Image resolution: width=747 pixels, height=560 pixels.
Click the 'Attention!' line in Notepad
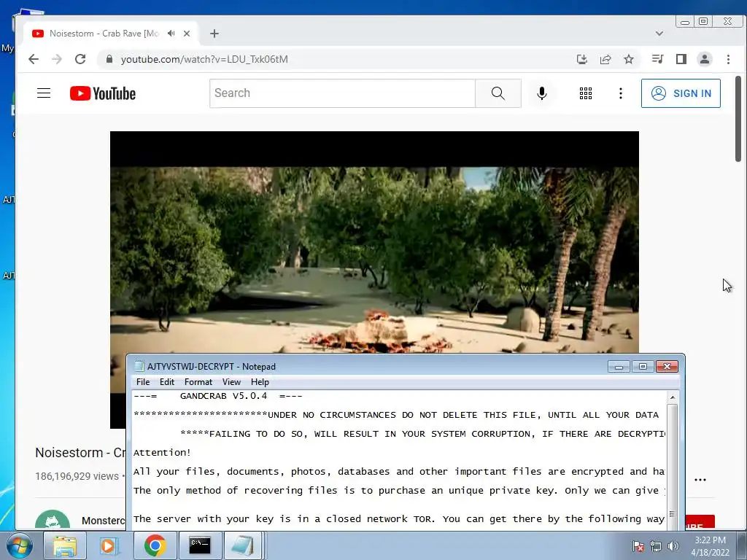point(162,453)
